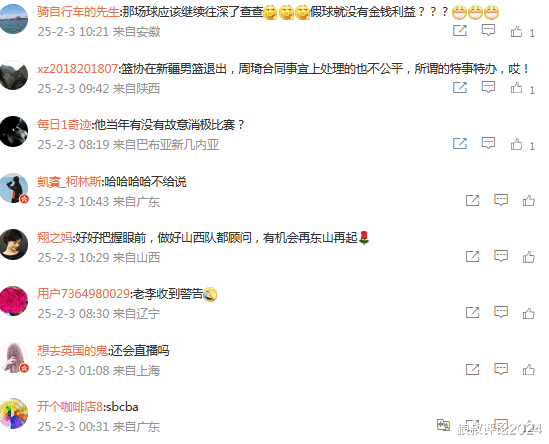549x444 pixels.
Task: Like the comment by 骑自行车的先生
Action: coord(516,32)
